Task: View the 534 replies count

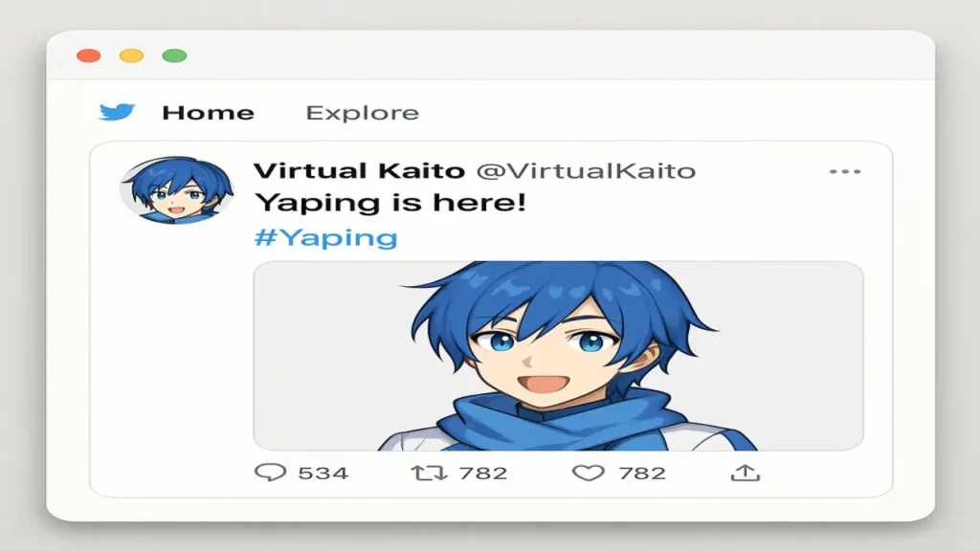Action: coord(323,473)
